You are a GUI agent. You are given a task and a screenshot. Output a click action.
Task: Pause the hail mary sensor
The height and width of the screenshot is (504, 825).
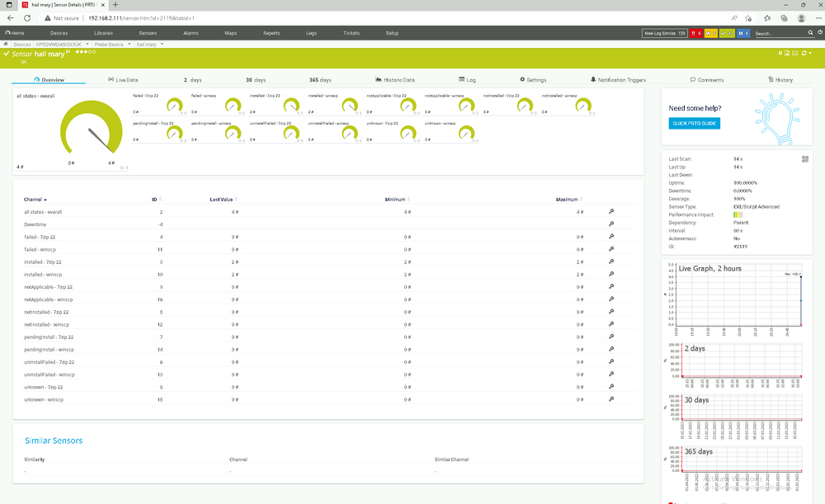click(780, 53)
